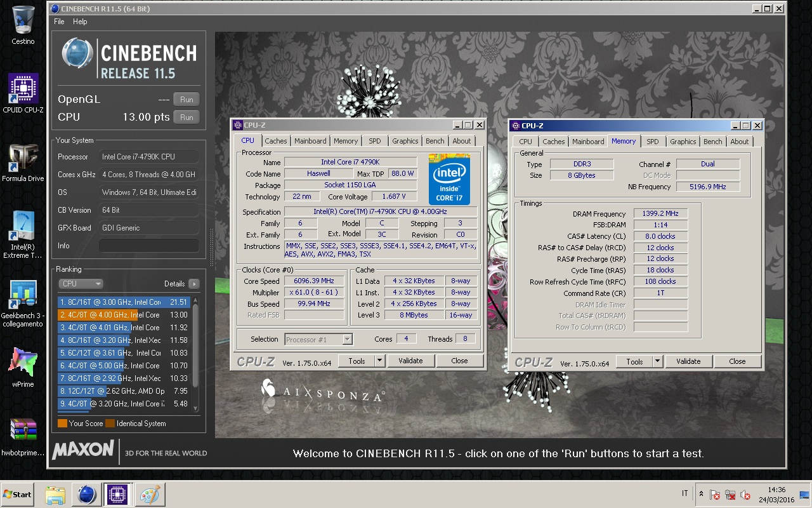The width and height of the screenshot is (812, 508).
Task: Open the Cinebench Help menu
Action: click(80, 21)
